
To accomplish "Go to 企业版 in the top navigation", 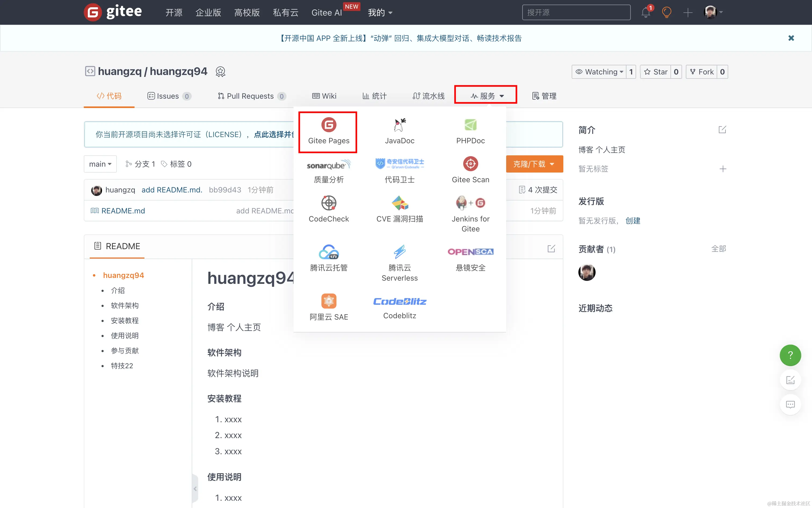I will [x=208, y=12].
